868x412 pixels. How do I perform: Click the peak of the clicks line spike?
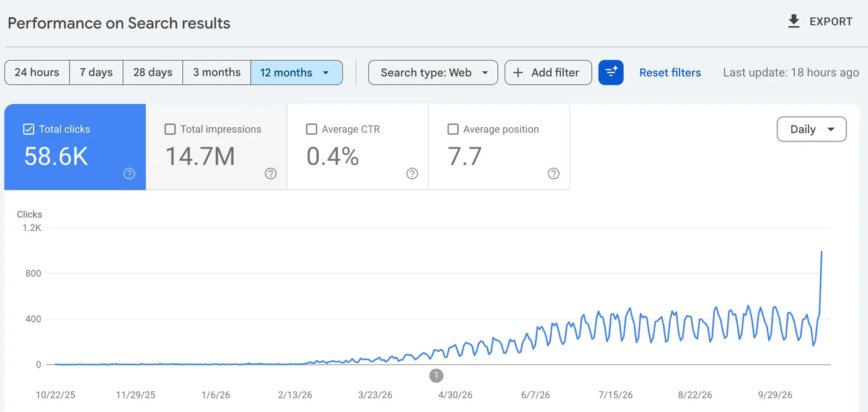pyautogui.click(x=821, y=252)
